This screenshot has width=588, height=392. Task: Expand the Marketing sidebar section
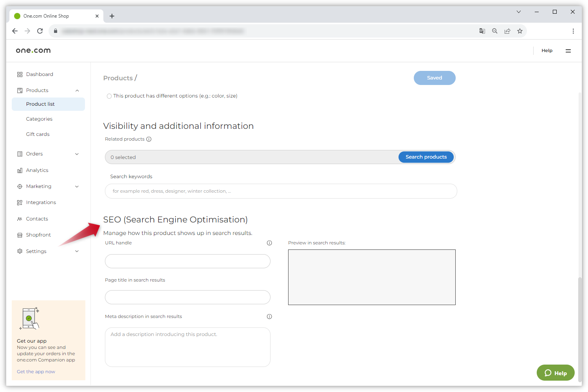(x=77, y=186)
